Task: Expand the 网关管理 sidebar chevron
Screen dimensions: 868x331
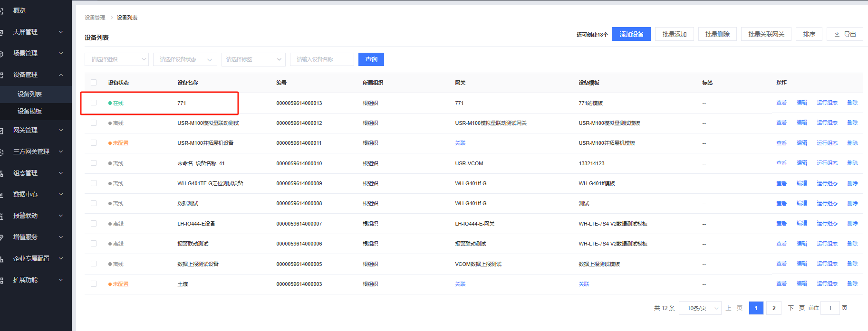Action: (x=61, y=130)
